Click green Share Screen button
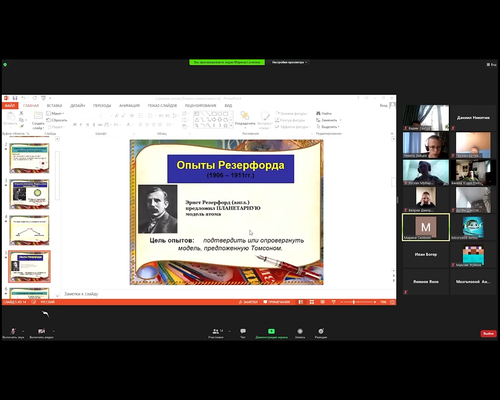The image size is (500, 400). (271, 333)
